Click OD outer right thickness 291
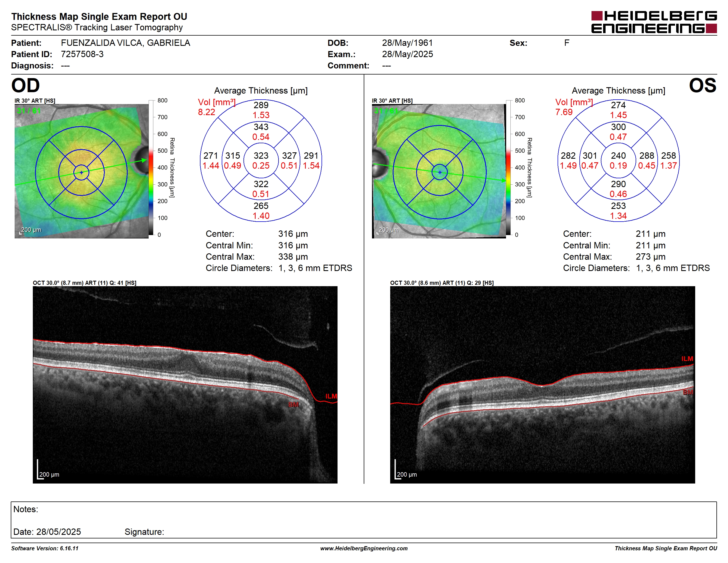 [311, 155]
